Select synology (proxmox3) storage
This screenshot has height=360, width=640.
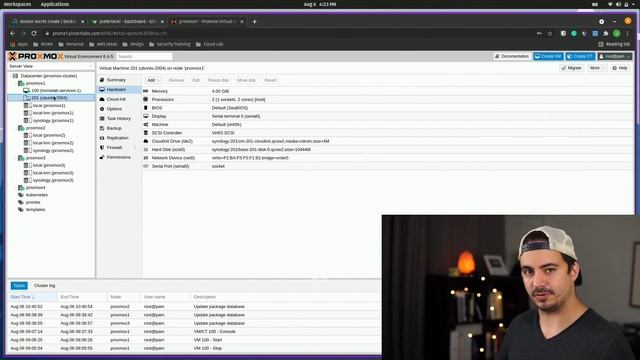(53, 180)
